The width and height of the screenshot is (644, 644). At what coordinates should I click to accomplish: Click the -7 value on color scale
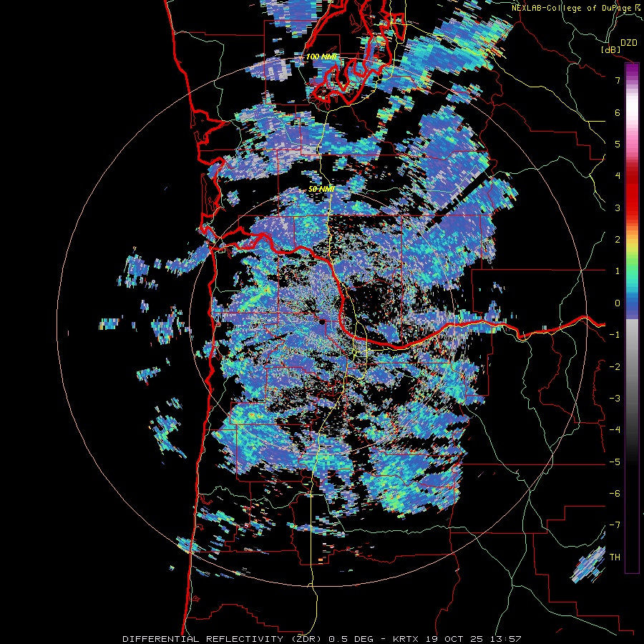click(x=615, y=525)
